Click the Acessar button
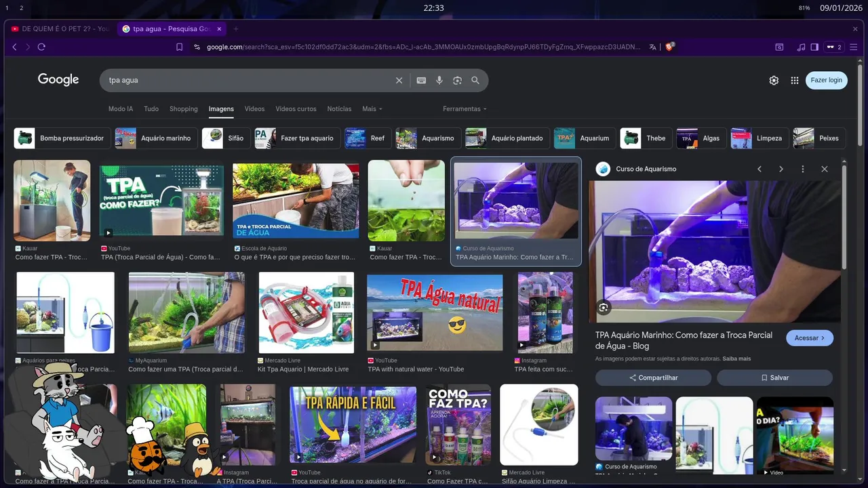The width and height of the screenshot is (868, 488). (810, 338)
